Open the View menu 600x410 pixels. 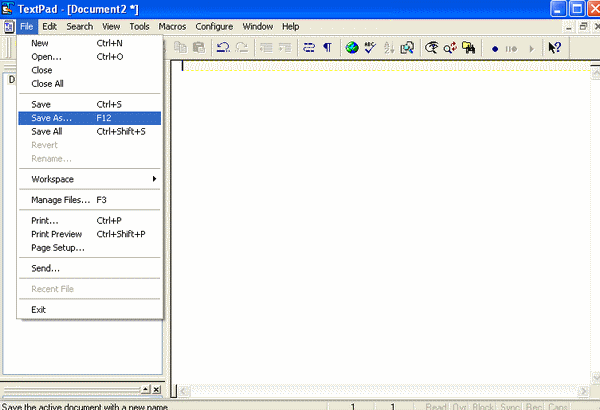pyautogui.click(x=111, y=27)
